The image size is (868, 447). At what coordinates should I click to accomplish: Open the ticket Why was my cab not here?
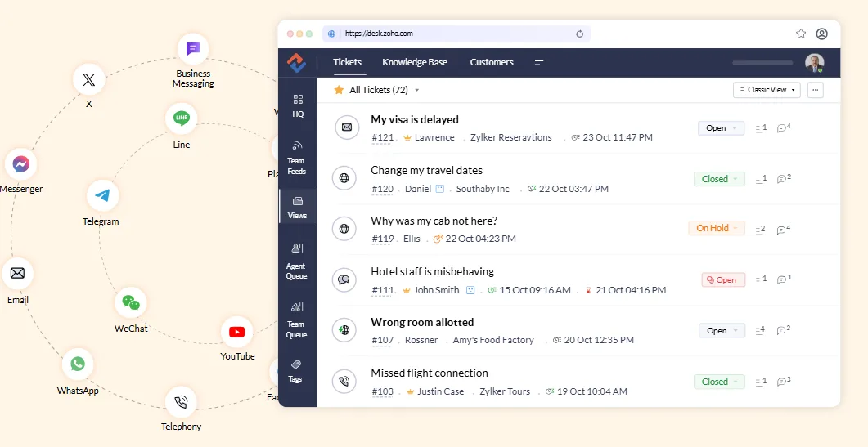tap(434, 221)
